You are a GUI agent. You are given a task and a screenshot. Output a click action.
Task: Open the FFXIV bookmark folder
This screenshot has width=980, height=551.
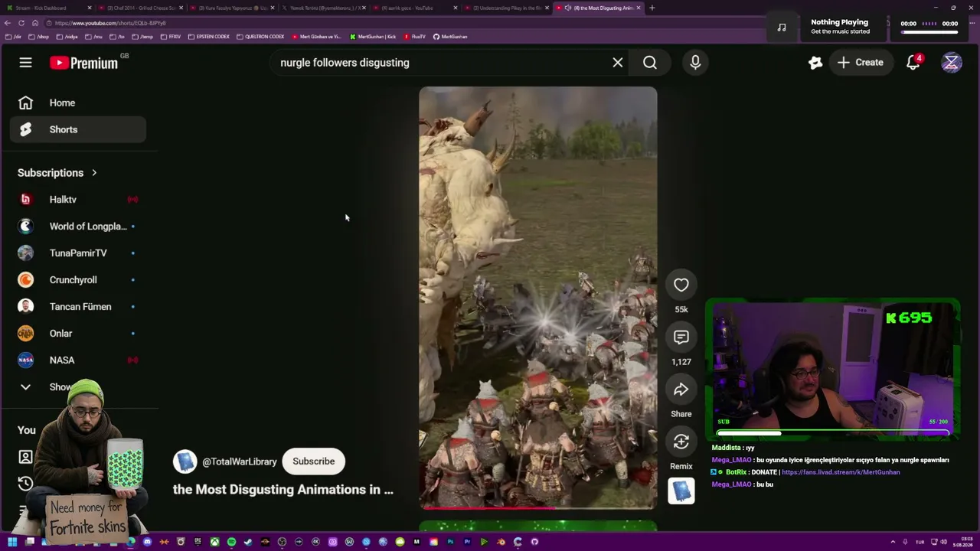click(170, 37)
